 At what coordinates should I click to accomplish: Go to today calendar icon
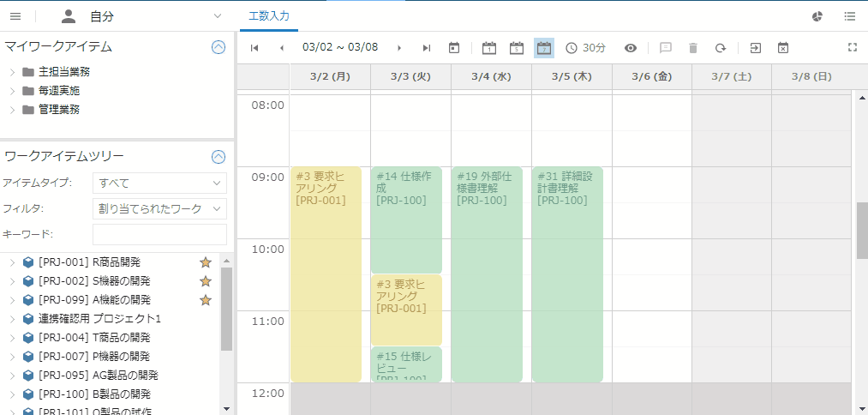point(454,48)
